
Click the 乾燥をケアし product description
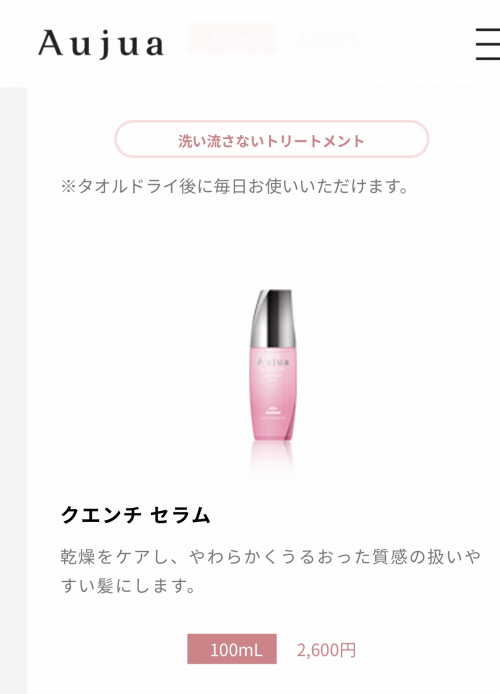pyautogui.click(x=270, y=571)
